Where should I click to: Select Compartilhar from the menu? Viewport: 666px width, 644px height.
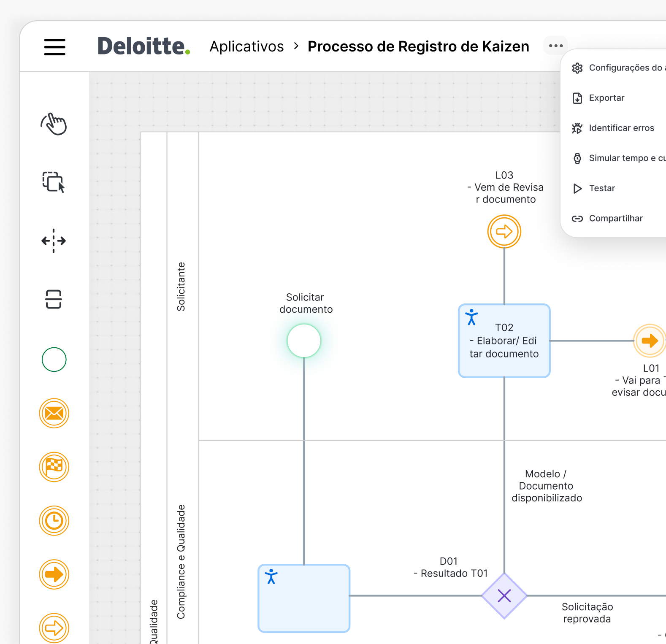(616, 218)
